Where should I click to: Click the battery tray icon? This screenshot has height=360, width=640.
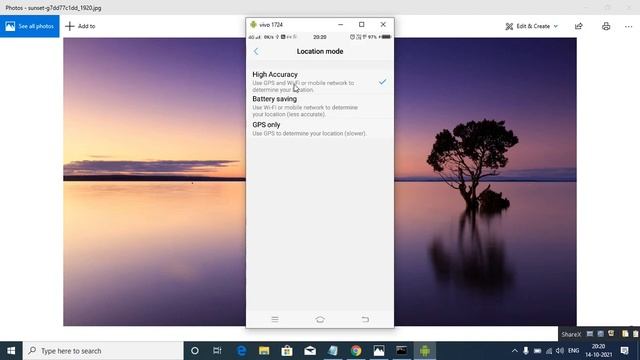coord(537,351)
